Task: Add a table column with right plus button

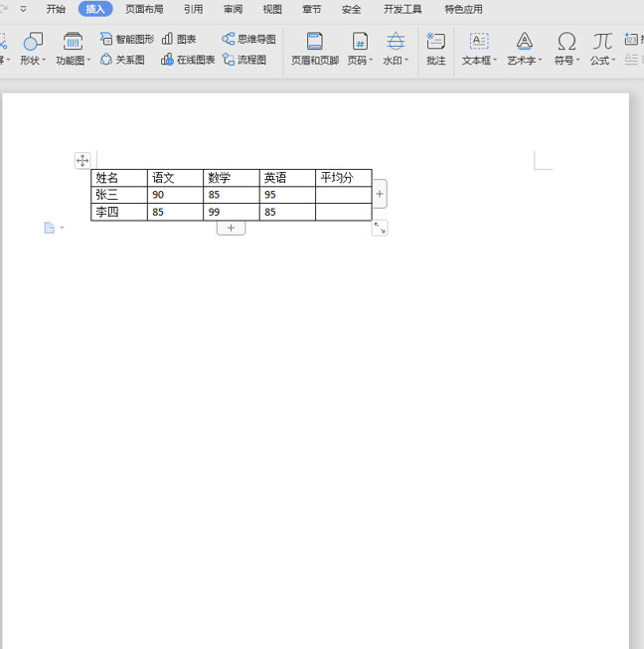Action: tap(380, 194)
